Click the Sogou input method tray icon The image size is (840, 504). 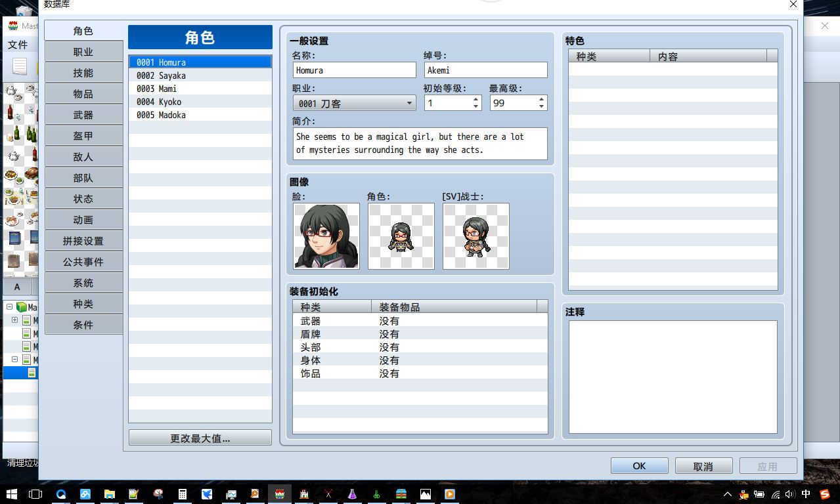pos(824,494)
